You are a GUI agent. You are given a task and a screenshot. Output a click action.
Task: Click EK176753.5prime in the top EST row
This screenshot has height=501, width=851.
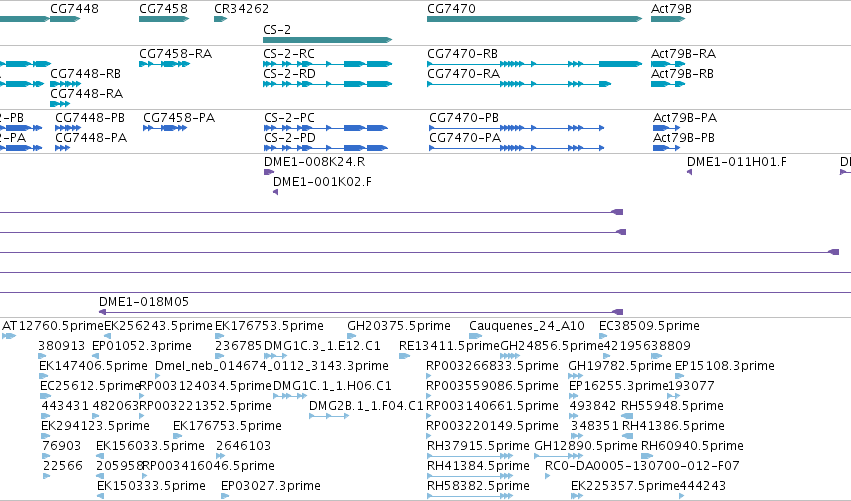point(269,326)
